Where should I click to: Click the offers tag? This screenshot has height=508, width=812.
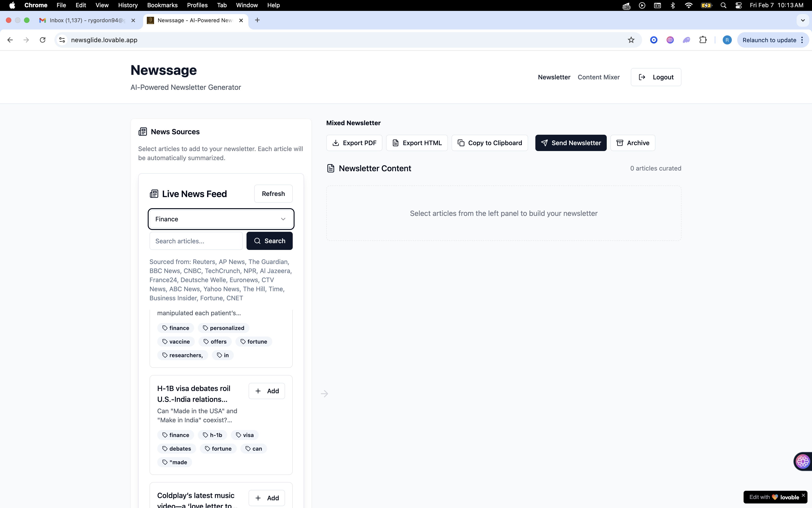(215, 342)
